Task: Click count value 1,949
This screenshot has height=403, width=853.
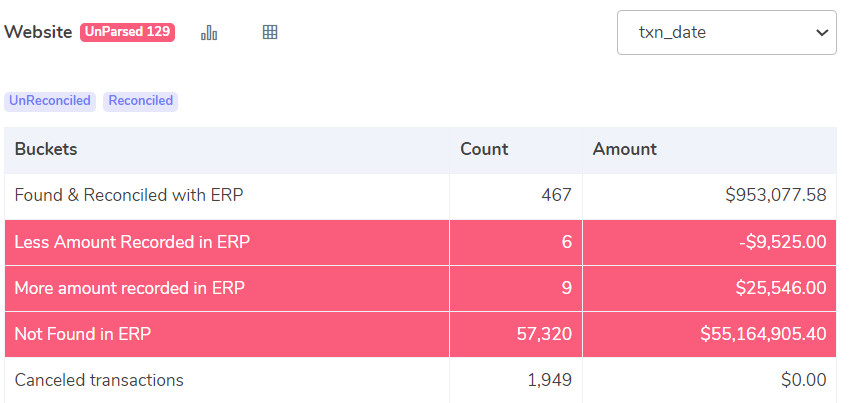Action: 549,380
